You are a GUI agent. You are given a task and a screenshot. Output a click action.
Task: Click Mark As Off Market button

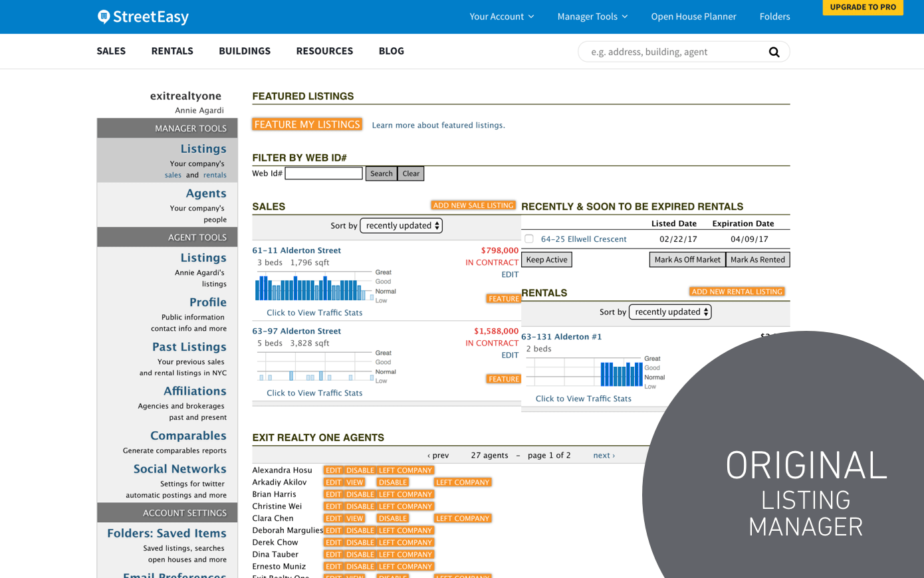687,260
